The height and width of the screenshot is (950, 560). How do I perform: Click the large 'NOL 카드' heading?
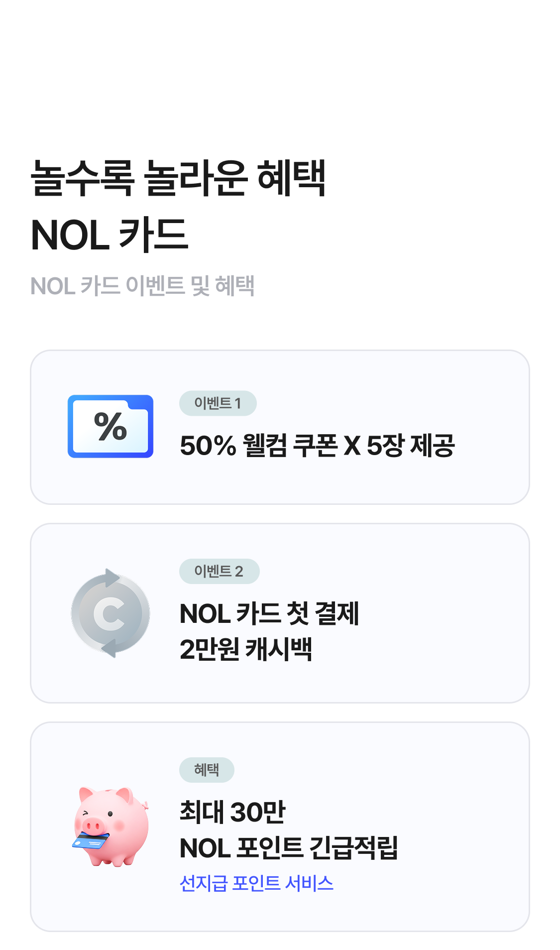click(x=110, y=235)
